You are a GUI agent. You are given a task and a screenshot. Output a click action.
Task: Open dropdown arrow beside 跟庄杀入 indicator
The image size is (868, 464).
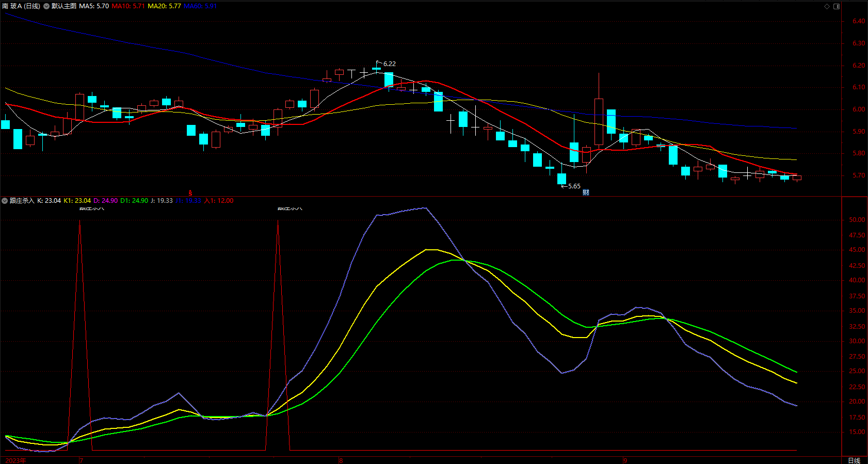point(5,201)
